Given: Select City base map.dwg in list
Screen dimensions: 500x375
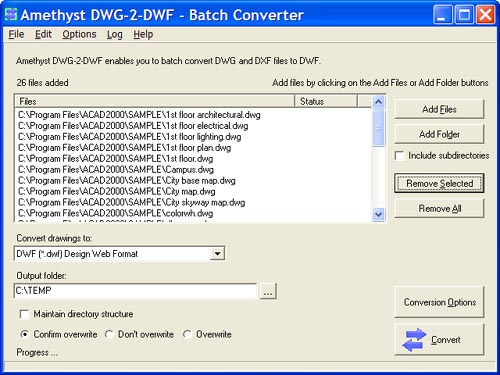Looking at the screenshot, I should point(127,181).
